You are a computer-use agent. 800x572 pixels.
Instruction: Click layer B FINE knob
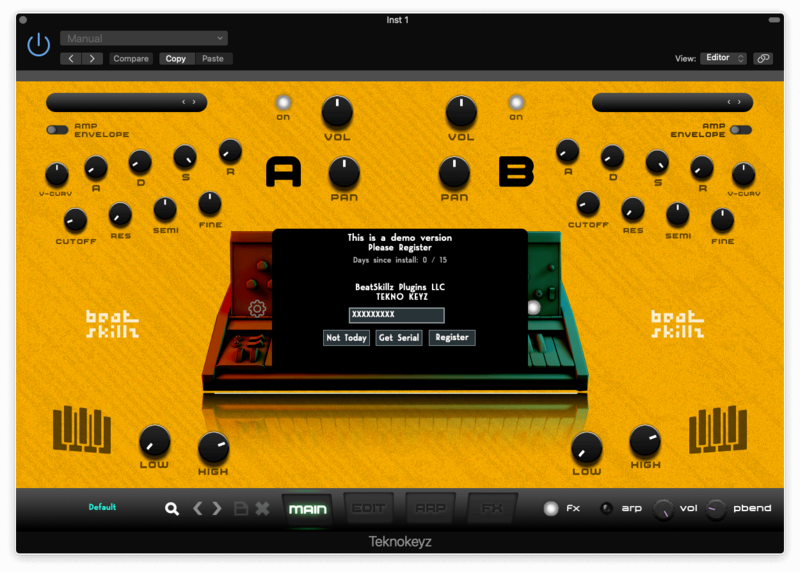tap(722, 220)
